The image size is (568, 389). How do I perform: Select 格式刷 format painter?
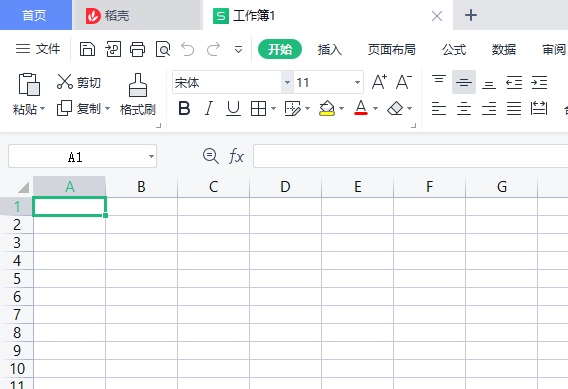tap(138, 95)
